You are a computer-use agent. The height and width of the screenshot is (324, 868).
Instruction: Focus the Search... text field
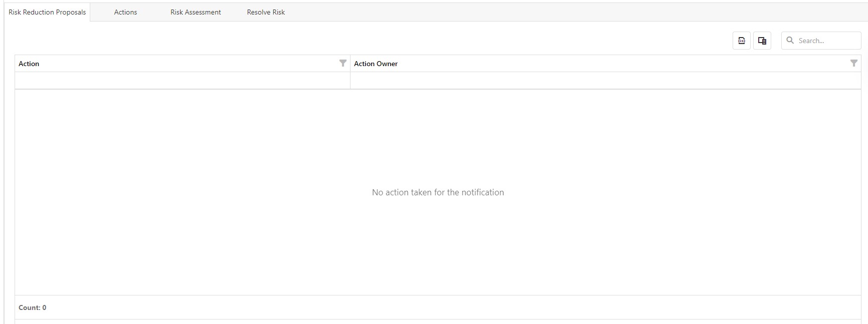pyautogui.click(x=826, y=41)
